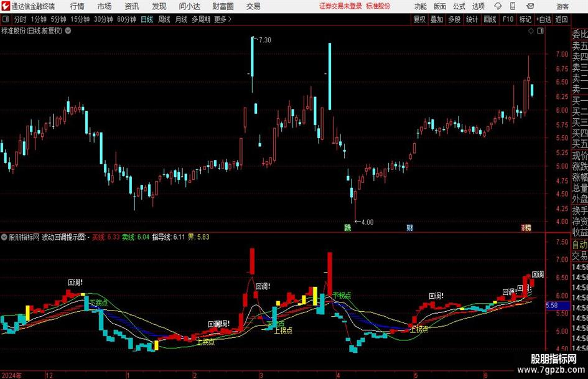Screen dimensions: 588x379
Task: Click 买线 6.33 indicator value
Action: [106, 237]
